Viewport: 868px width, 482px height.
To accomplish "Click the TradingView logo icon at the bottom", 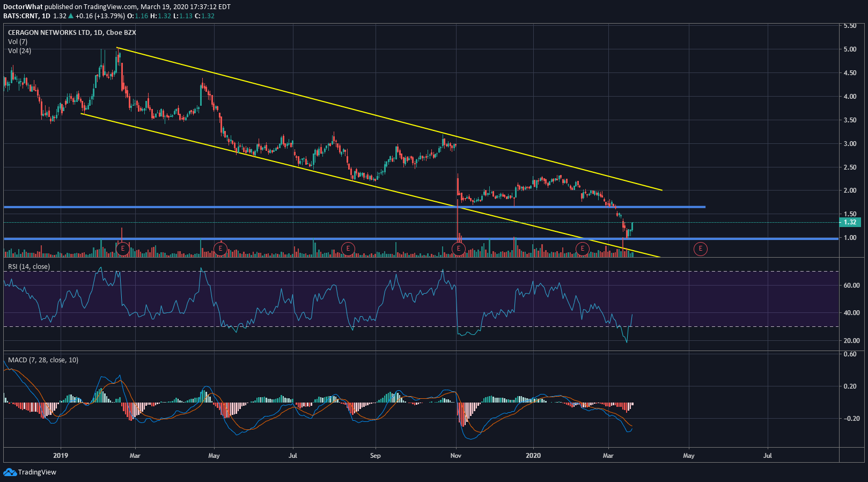I will (x=10, y=472).
